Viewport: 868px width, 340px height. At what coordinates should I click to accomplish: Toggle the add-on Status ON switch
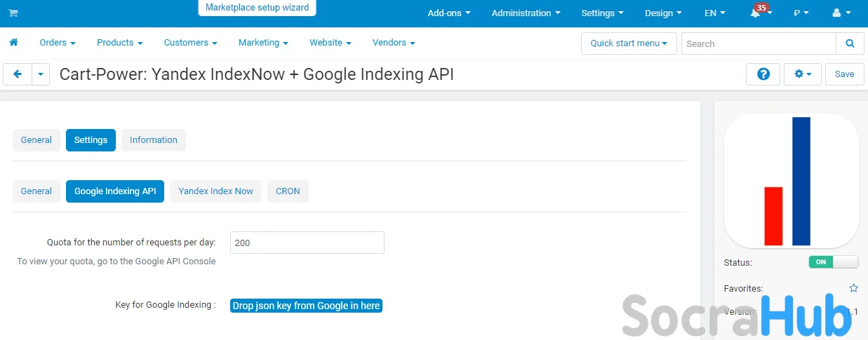(833, 262)
